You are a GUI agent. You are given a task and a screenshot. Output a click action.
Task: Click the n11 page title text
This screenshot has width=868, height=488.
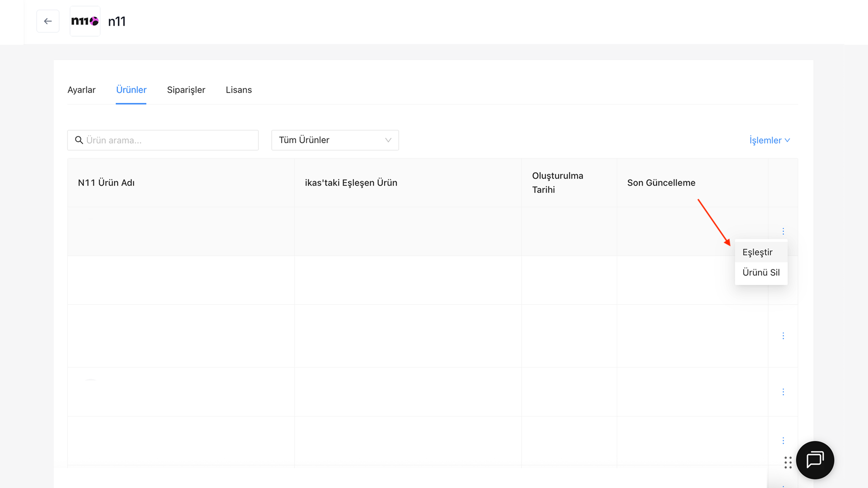tap(117, 21)
